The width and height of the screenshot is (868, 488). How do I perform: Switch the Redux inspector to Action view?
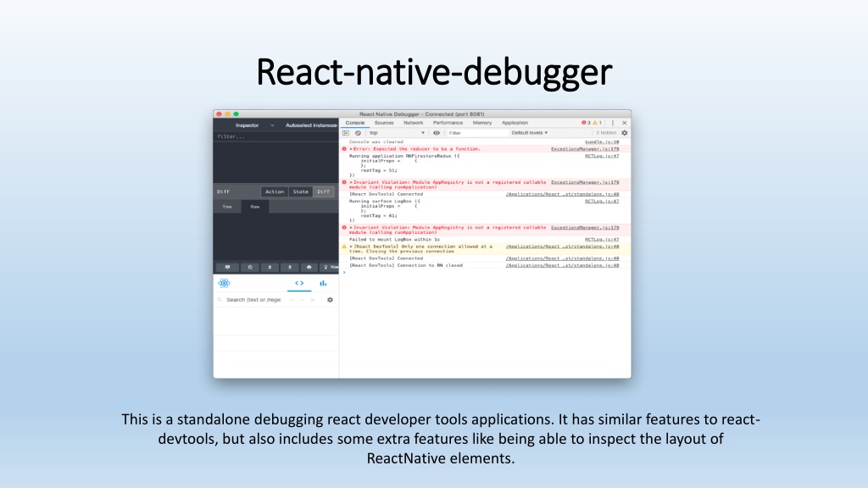pos(275,192)
